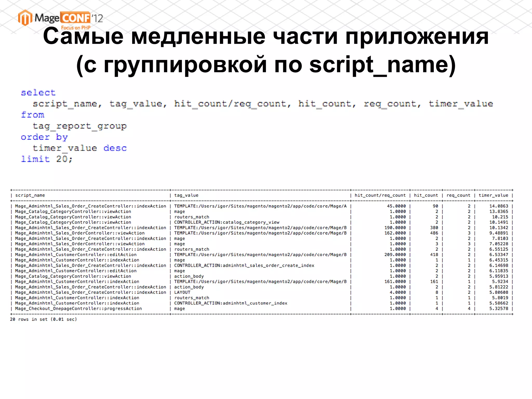Click the ratio value 190.0000

(395, 228)
